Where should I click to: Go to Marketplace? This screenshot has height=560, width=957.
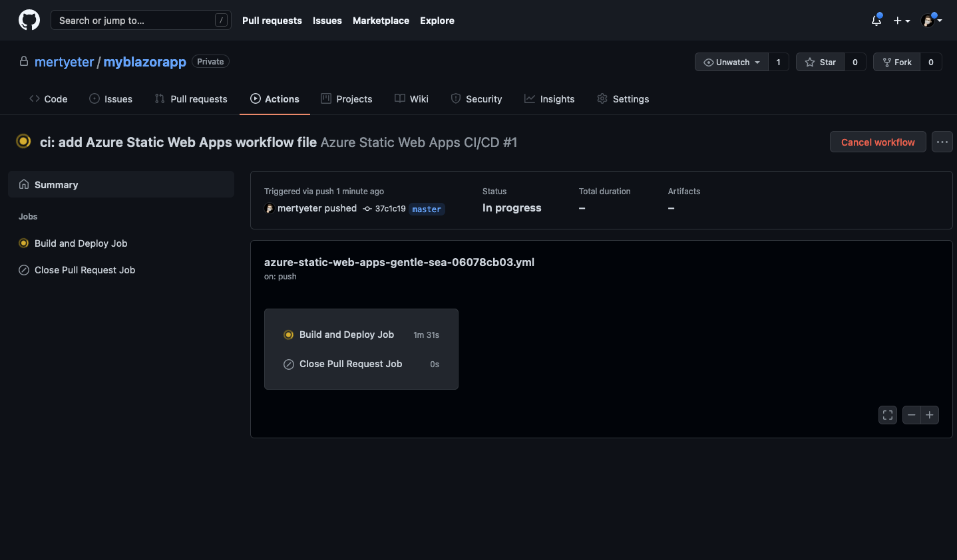tap(381, 21)
